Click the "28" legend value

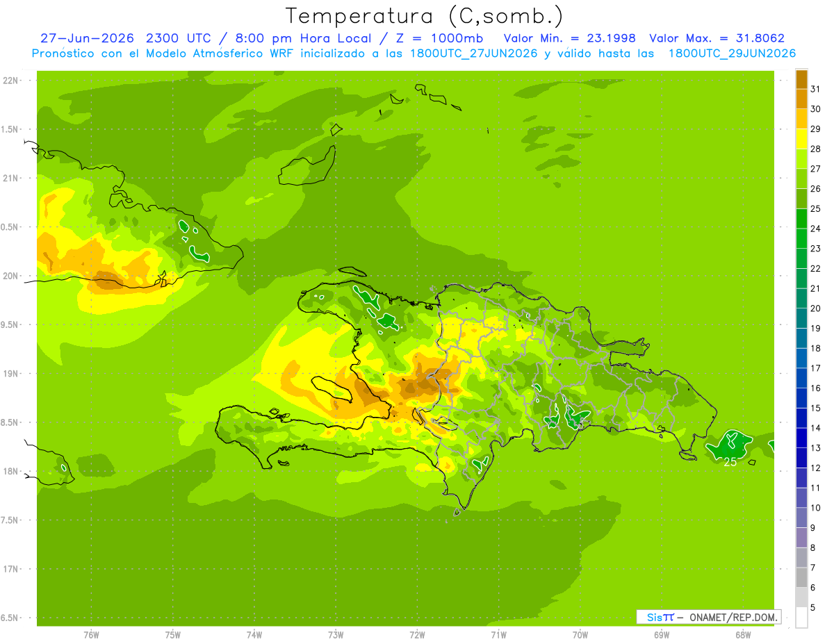(816, 149)
